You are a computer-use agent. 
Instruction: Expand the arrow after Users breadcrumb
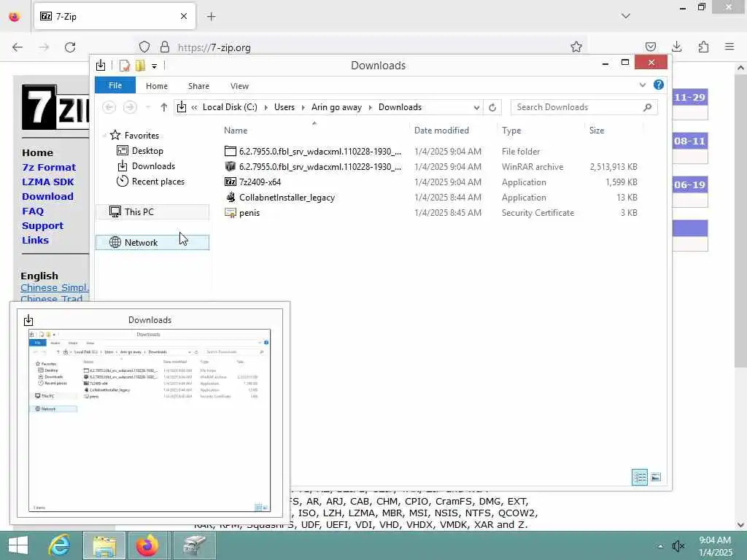pyautogui.click(x=303, y=108)
